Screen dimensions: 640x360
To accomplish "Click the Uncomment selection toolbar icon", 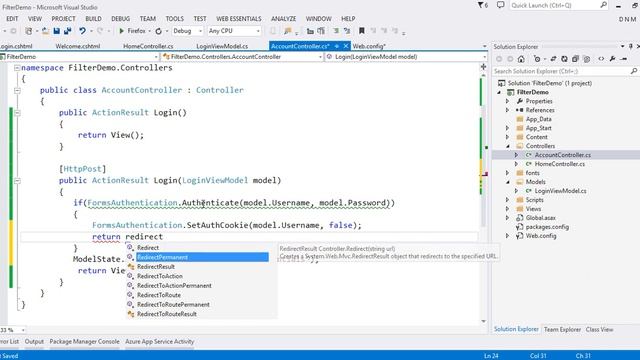I will pyautogui.click(x=347, y=31).
